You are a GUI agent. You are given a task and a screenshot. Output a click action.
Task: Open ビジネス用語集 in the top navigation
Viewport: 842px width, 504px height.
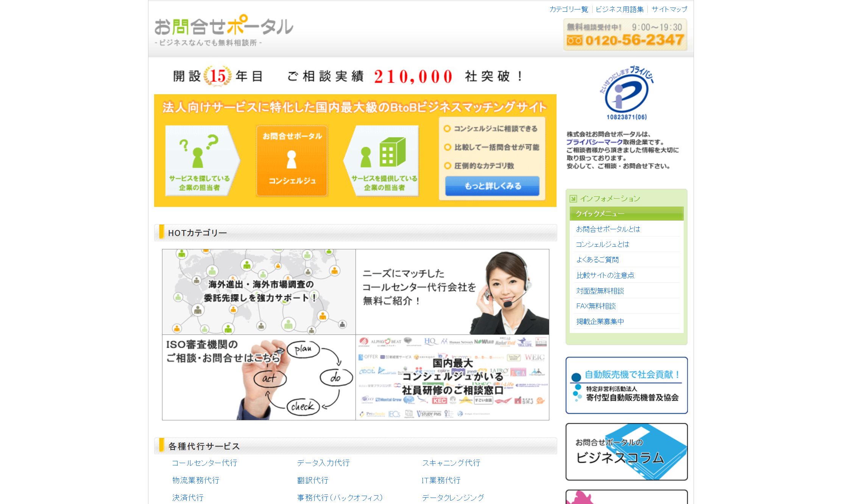pyautogui.click(x=619, y=9)
